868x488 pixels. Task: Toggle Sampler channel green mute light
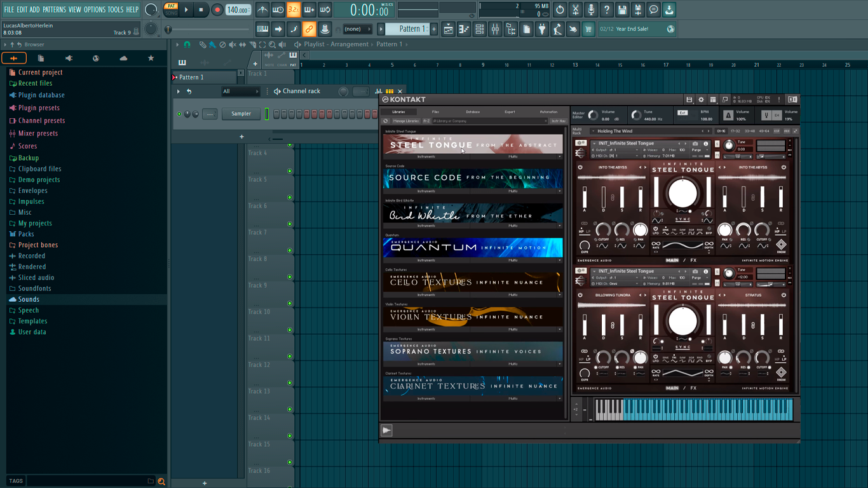click(x=179, y=114)
